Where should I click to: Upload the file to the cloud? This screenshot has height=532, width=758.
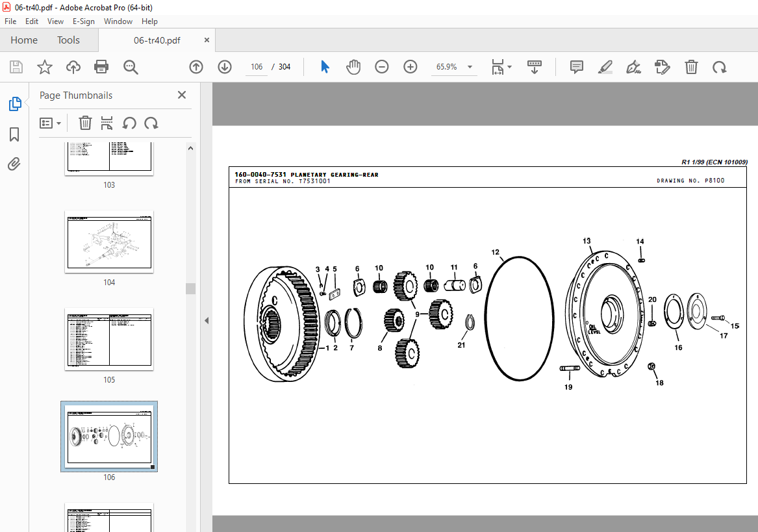click(x=73, y=67)
